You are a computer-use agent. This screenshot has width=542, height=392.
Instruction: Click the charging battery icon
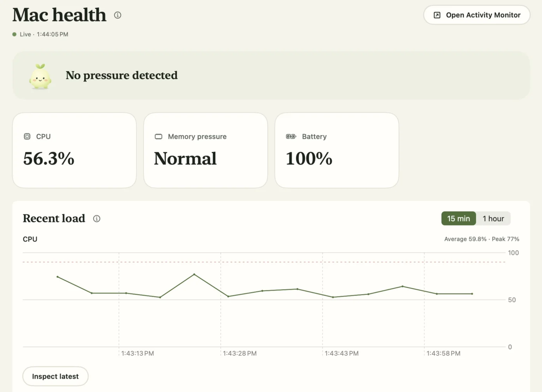[291, 137]
